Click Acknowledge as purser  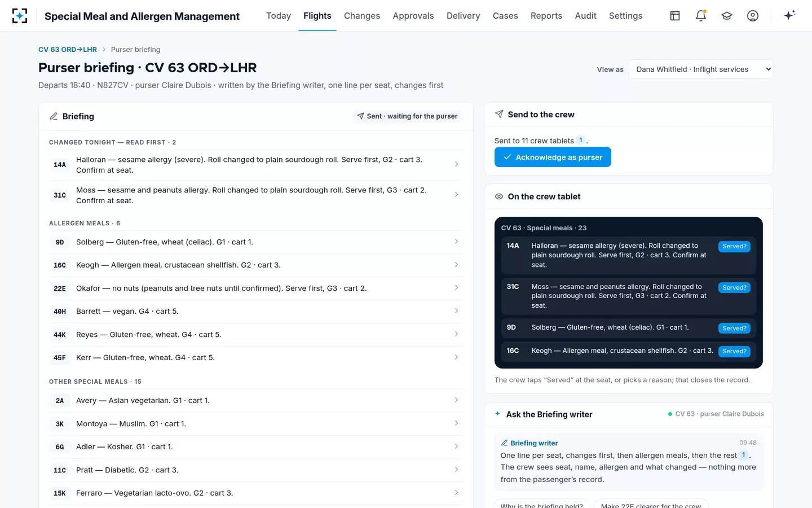point(553,157)
